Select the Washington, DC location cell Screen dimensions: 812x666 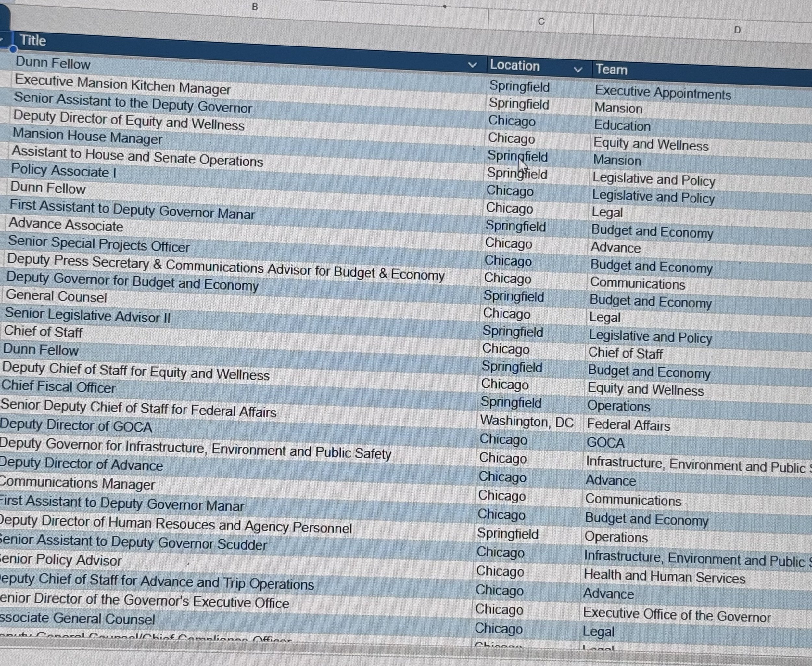[x=527, y=422]
